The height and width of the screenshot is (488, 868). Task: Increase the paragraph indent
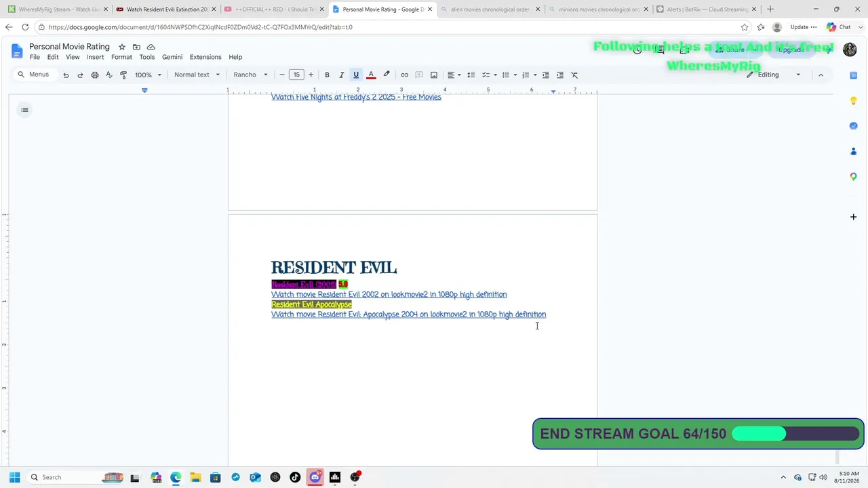(x=560, y=75)
